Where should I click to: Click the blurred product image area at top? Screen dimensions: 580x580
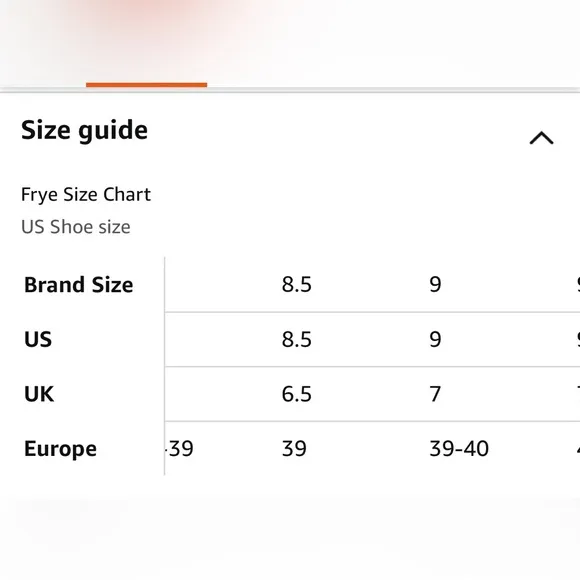click(290, 39)
